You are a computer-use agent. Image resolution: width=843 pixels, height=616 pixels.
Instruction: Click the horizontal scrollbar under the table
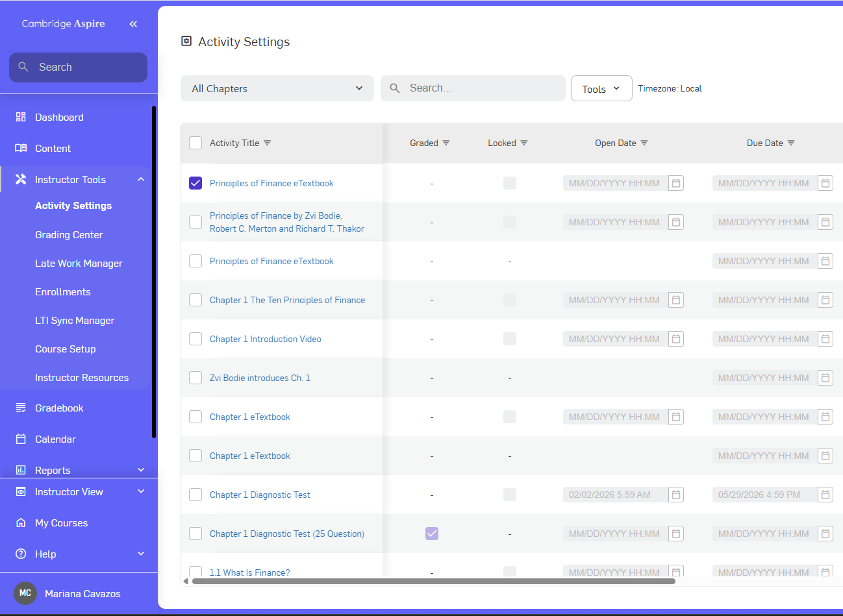pos(434,581)
